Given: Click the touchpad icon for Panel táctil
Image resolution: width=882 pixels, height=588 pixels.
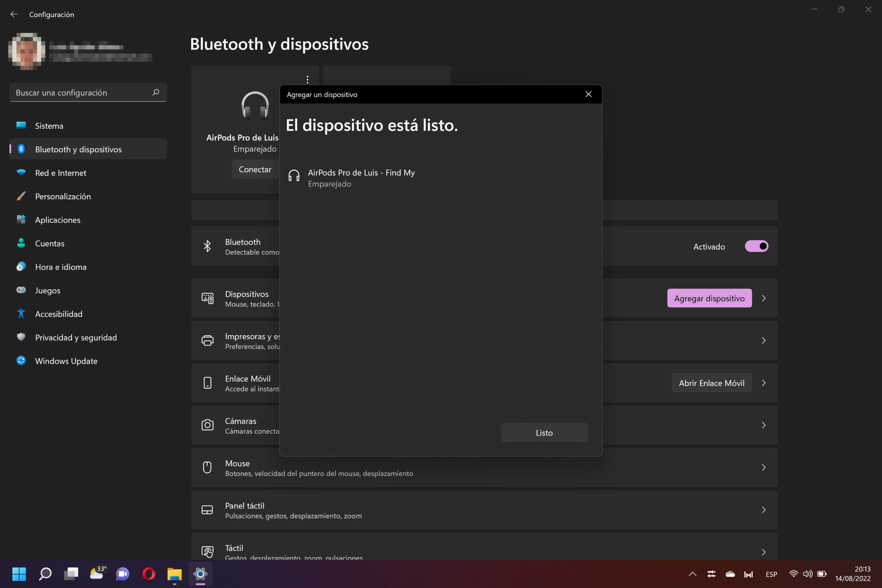Looking at the screenshot, I should (207, 510).
